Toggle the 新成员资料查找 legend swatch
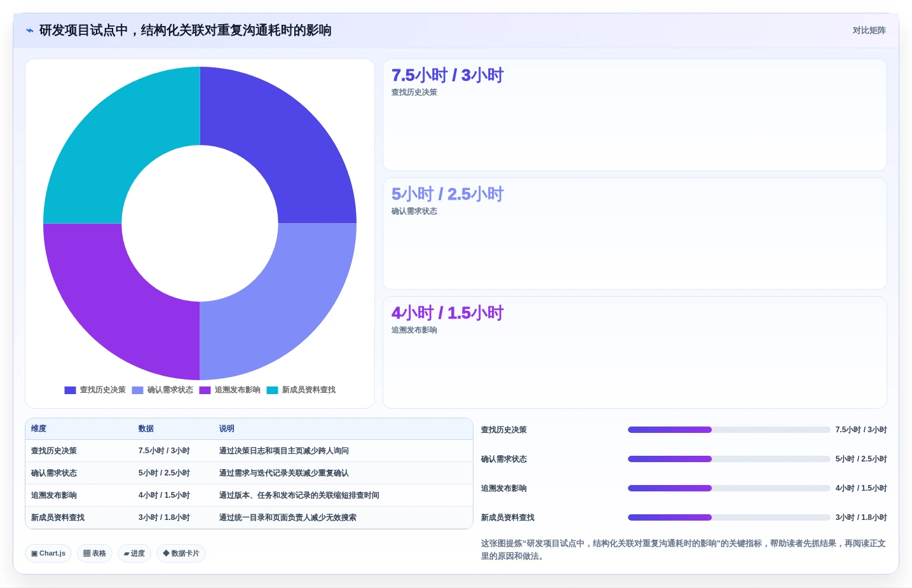 click(x=272, y=390)
